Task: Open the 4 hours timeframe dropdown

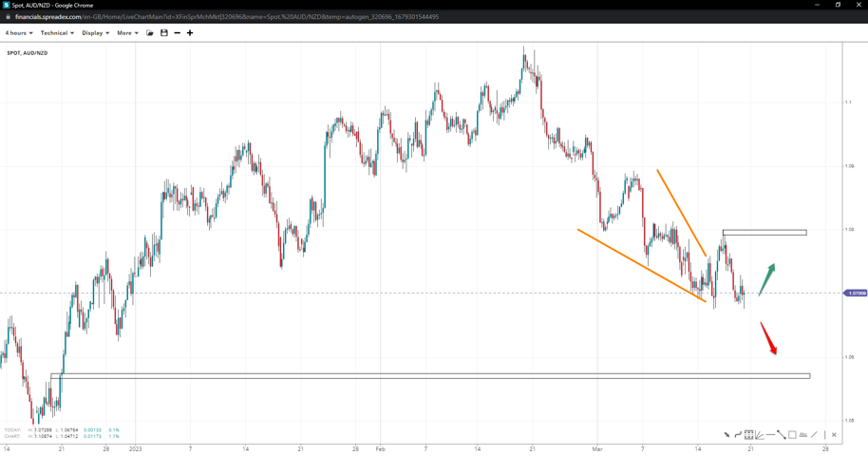Action: tap(19, 33)
